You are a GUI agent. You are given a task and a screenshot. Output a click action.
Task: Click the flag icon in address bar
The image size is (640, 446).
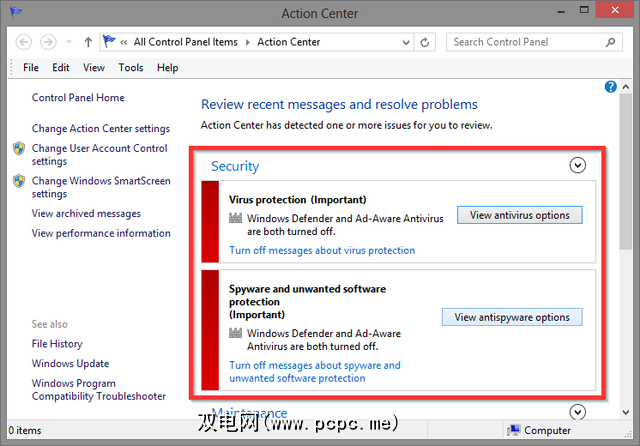(109, 41)
